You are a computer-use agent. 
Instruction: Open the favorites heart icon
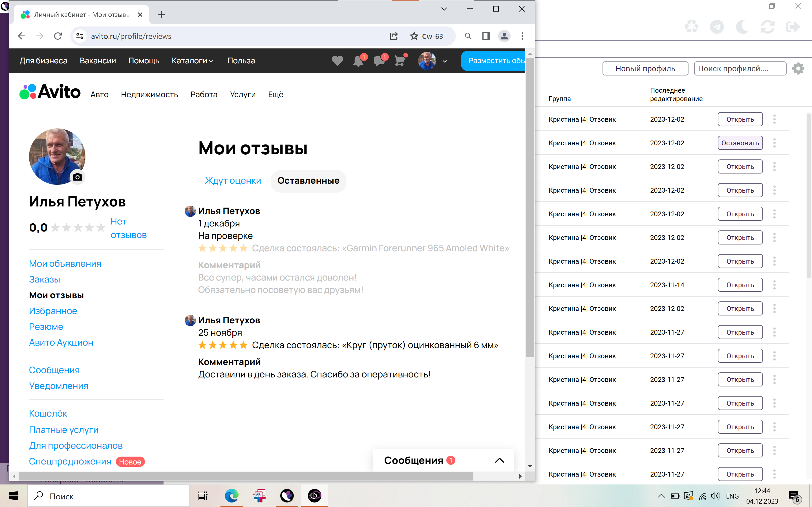[337, 61]
